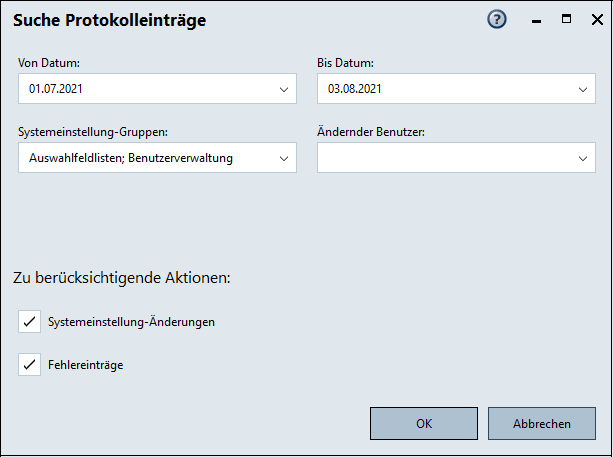Click the Zu berücksichtigende Aktionen heading
Screen dimensions: 613x457
click(121, 277)
